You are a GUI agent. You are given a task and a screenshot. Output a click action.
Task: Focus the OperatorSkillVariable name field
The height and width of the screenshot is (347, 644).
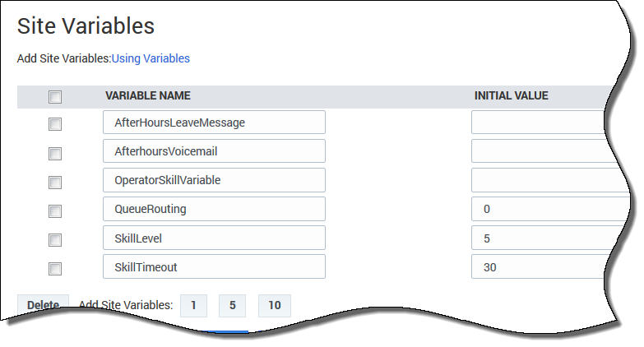214,180
